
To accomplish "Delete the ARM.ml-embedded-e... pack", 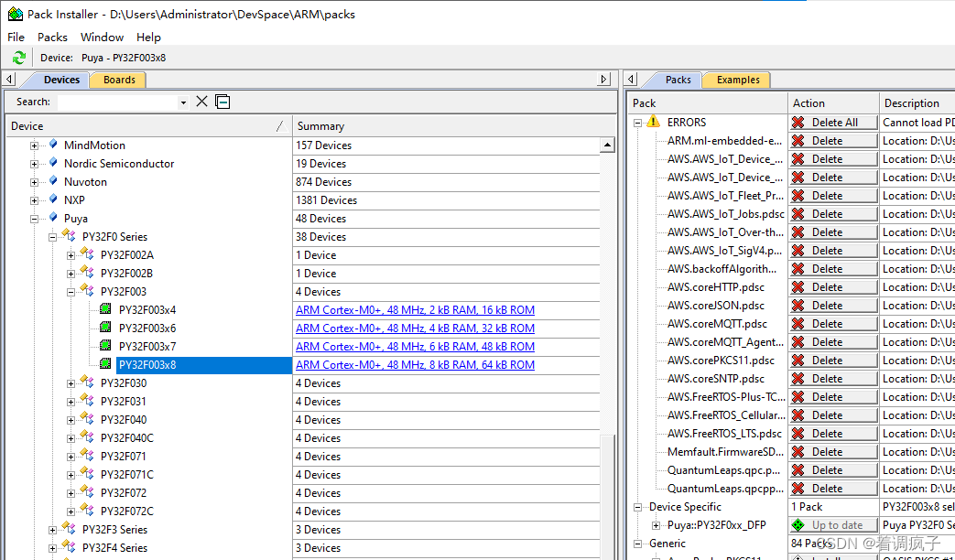I will tap(833, 141).
